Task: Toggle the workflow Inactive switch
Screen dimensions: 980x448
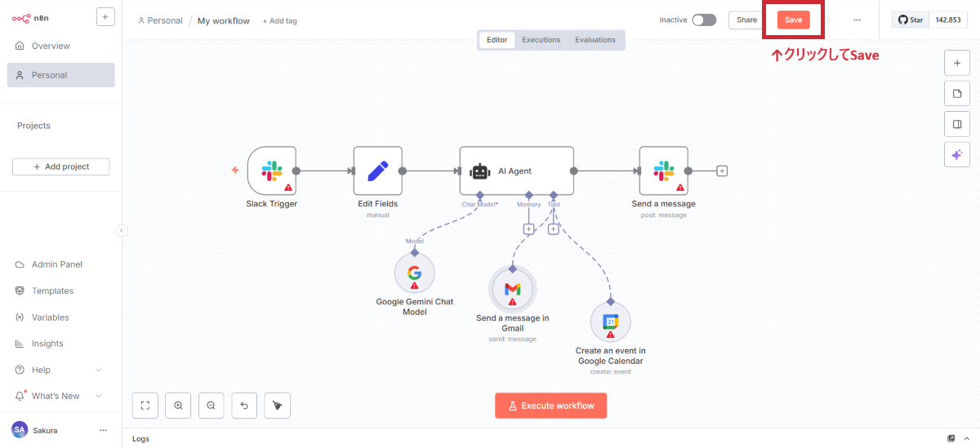Action: point(703,20)
